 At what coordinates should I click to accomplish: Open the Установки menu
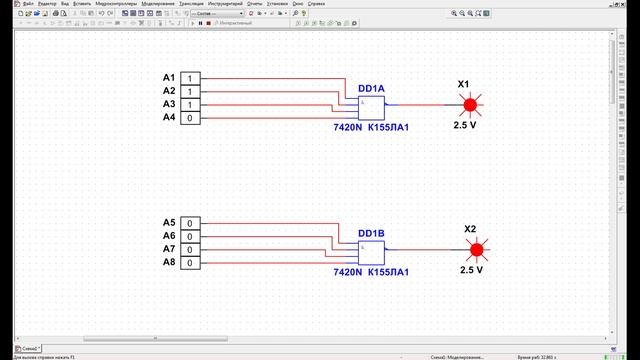click(x=277, y=4)
